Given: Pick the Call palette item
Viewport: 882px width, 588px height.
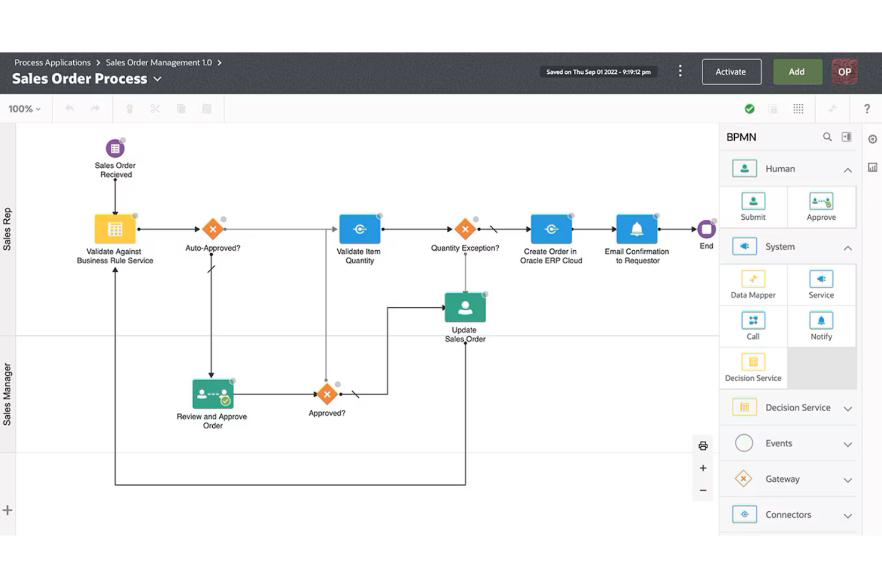Looking at the screenshot, I should pos(753,326).
